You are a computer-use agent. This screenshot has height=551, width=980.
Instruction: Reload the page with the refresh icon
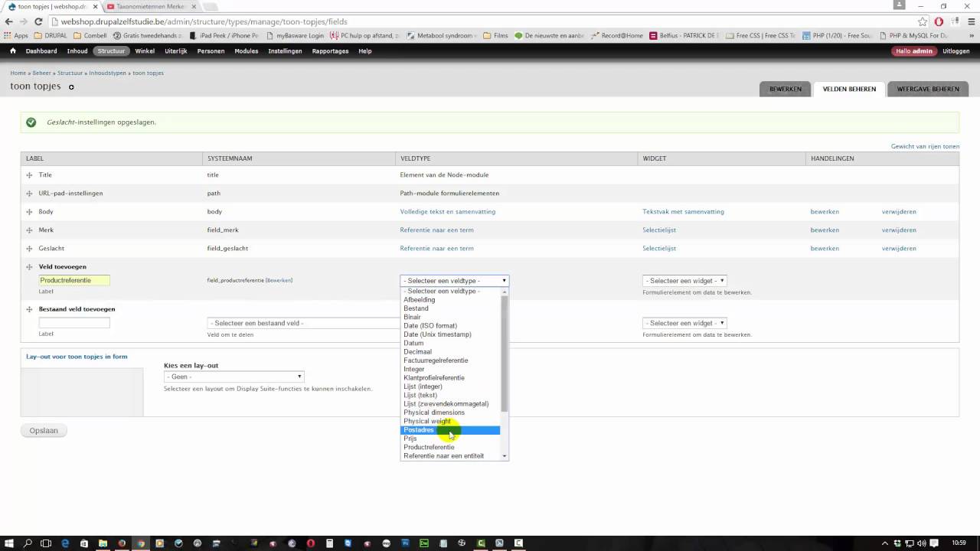click(38, 21)
